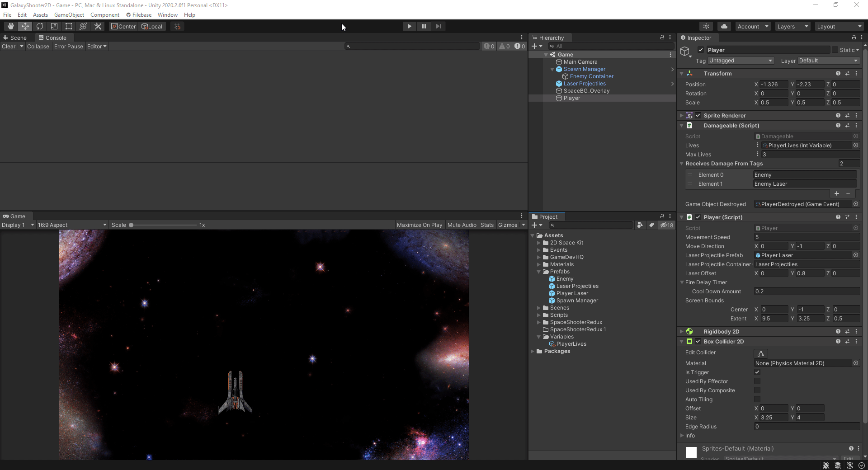The image size is (868, 470).
Task: Switch to the Scene tab
Action: tap(15, 38)
